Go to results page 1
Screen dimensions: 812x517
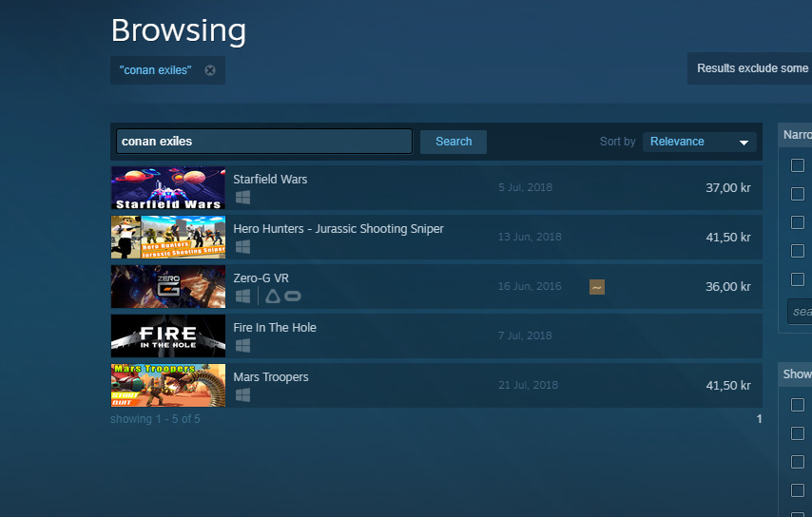pyautogui.click(x=759, y=419)
